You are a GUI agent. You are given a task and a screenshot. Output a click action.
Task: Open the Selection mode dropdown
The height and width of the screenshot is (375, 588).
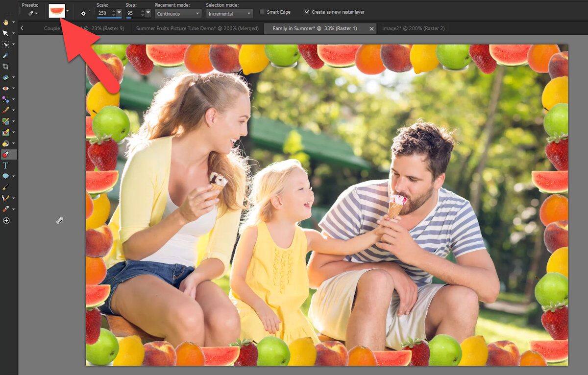(x=228, y=13)
